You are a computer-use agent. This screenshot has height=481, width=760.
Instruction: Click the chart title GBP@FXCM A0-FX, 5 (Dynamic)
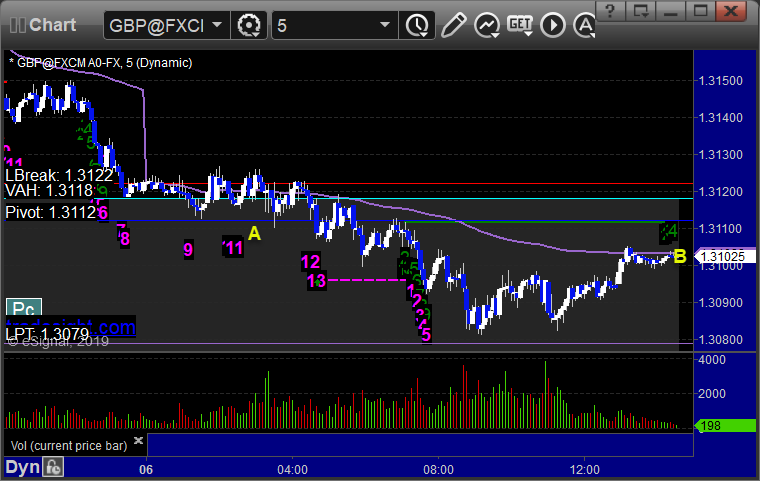click(101, 63)
